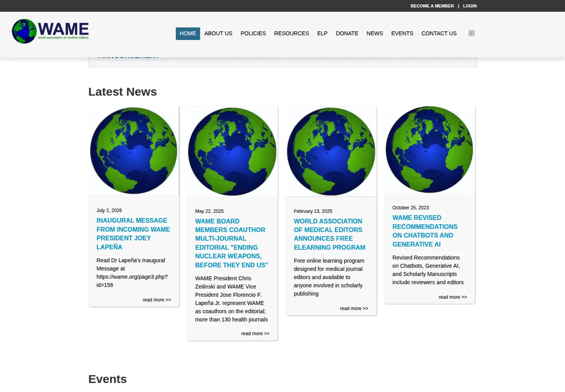The width and height of the screenshot is (565, 392).
Task: Open the Ending Nuclear Weapons editorial headline
Action: coord(231,243)
